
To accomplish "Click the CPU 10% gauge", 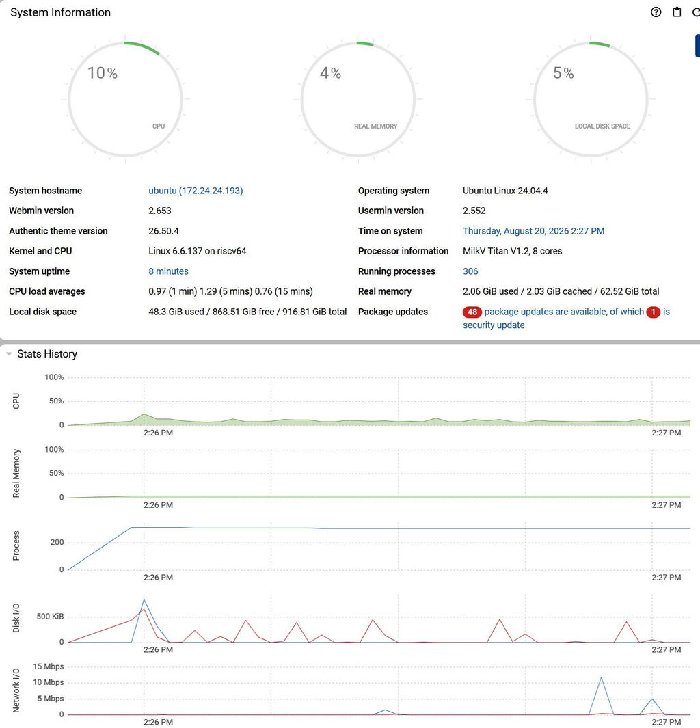I will click(125, 99).
